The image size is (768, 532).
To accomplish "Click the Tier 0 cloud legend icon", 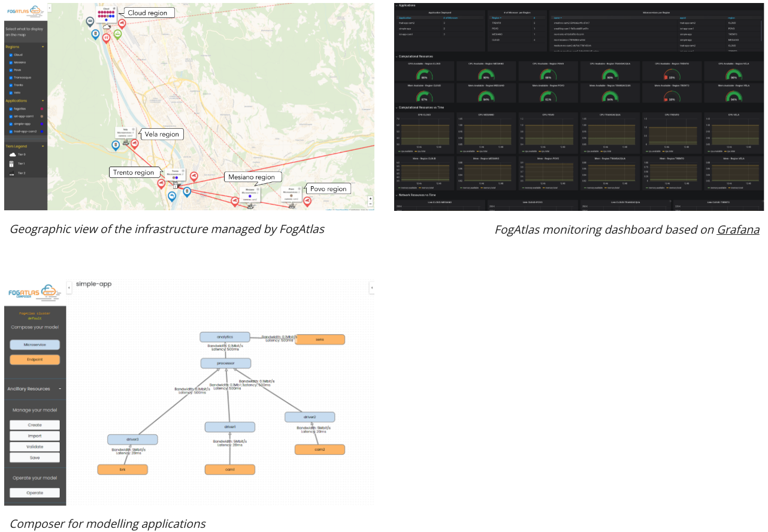I will tap(11, 155).
